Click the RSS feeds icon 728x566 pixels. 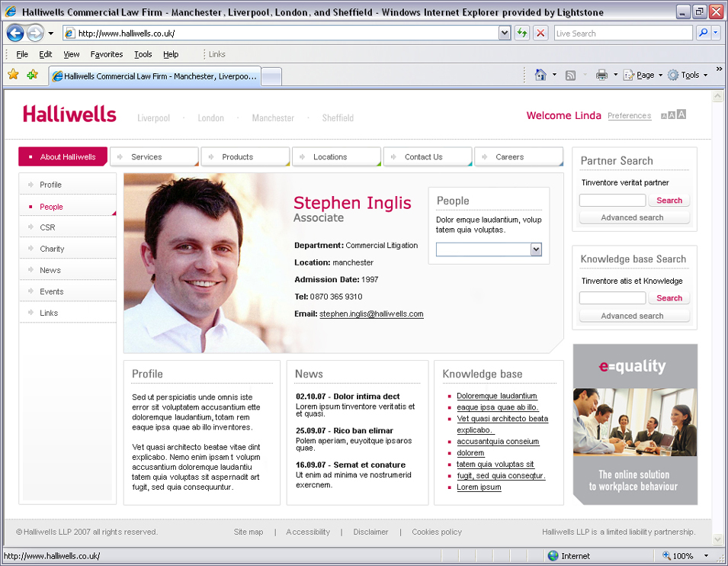tap(571, 76)
